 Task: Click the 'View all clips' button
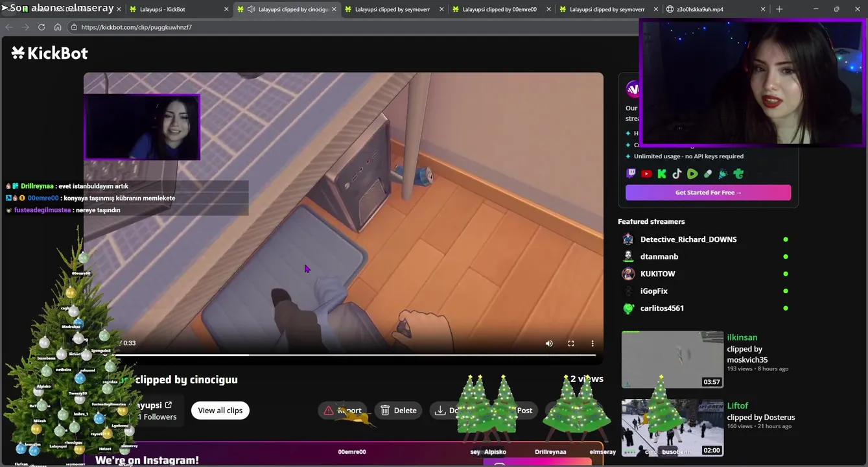click(x=220, y=411)
